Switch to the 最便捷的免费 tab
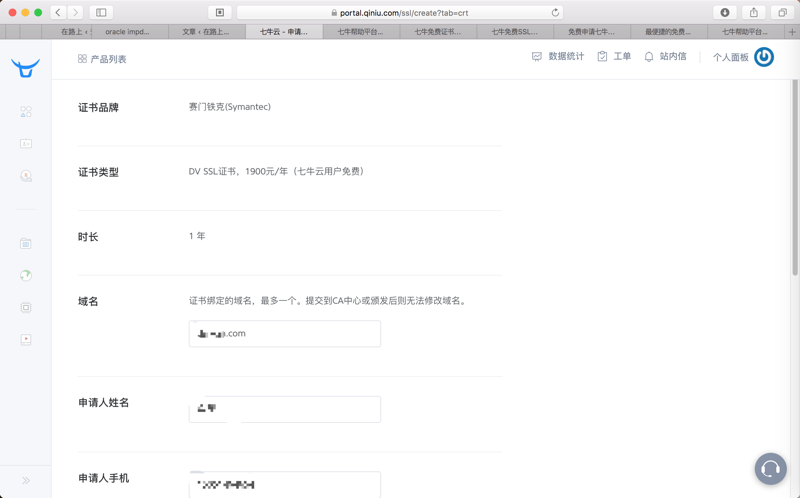Viewport: 800px width, 498px height. pos(669,32)
